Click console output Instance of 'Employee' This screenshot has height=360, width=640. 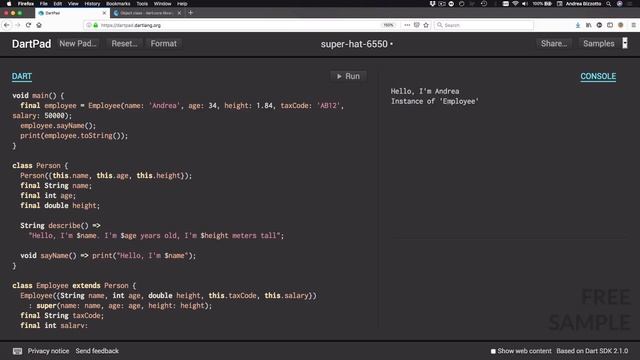(x=435, y=101)
